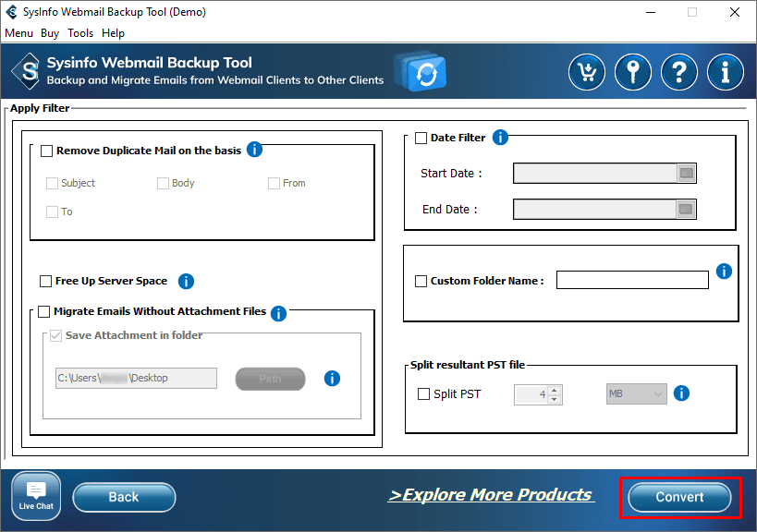
Task: Open the Help menu
Action: point(113,33)
